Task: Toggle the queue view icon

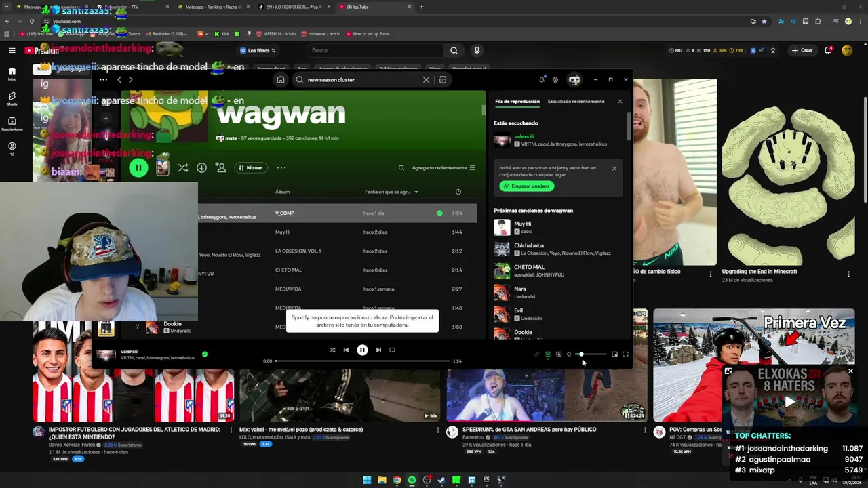Action: (548, 354)
